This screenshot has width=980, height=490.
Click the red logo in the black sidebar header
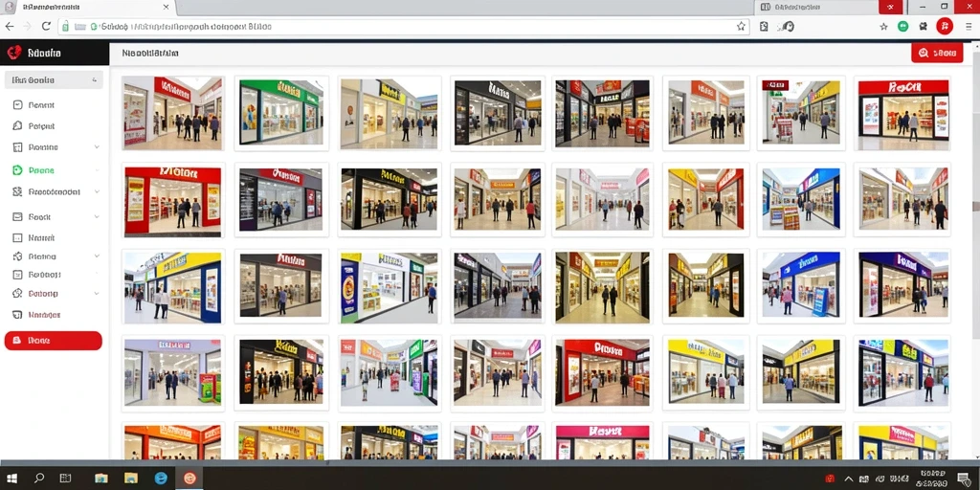[x=14, y=54]
